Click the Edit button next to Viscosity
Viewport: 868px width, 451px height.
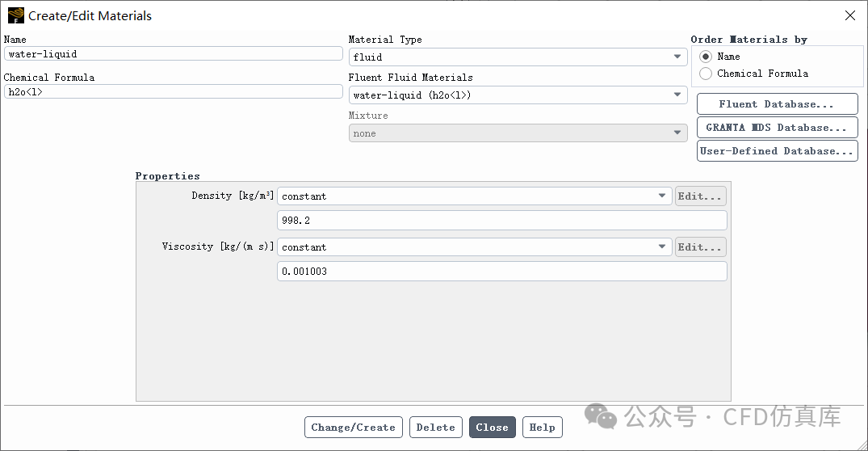pos(700,247)
